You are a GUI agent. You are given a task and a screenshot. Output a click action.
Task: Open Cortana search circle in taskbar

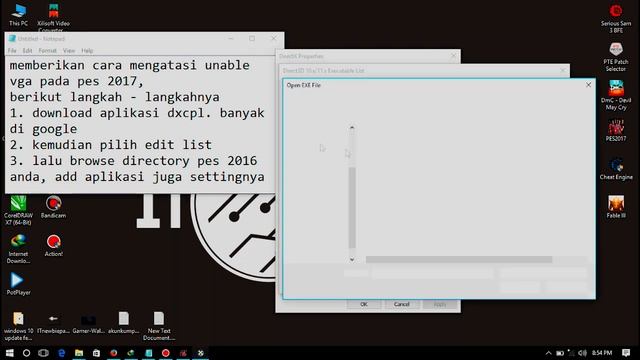click(x=27, y=353)
